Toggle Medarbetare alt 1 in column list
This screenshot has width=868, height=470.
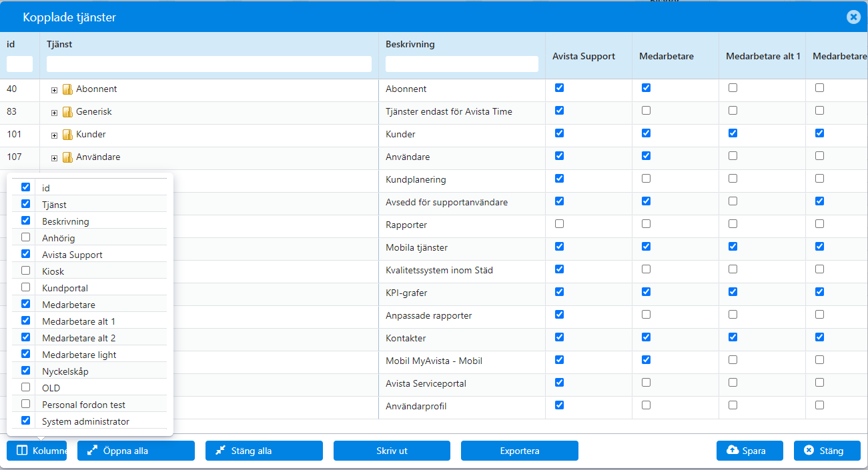coord(25,321)
